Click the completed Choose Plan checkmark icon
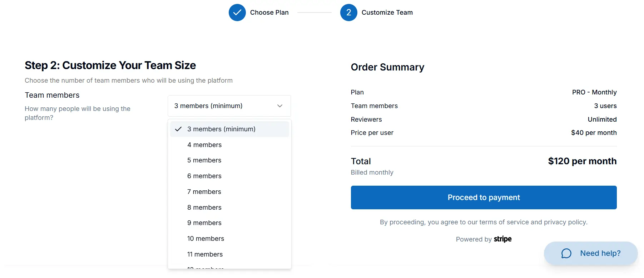Viewport: 644px width, 278px height. [237, 12]
